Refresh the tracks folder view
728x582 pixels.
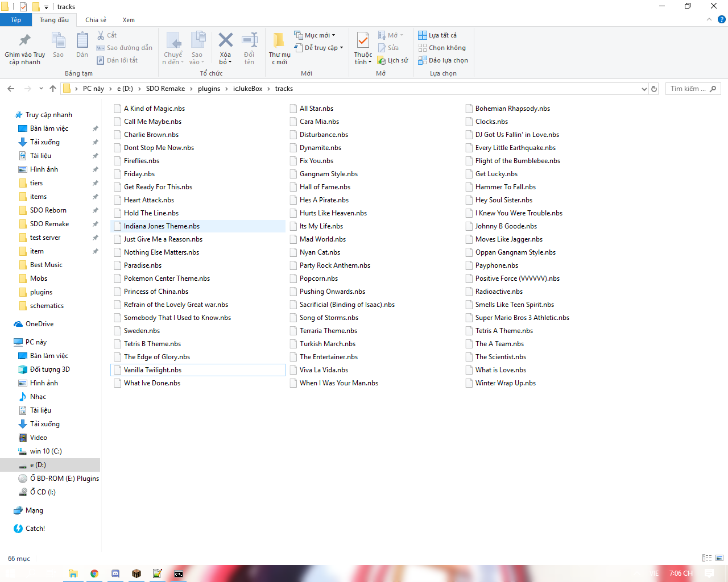click(x=654, y=89)
